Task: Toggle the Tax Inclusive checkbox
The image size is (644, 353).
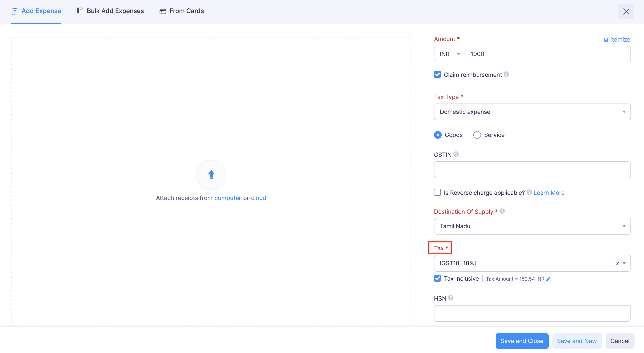Action: (x=437, y=278)
